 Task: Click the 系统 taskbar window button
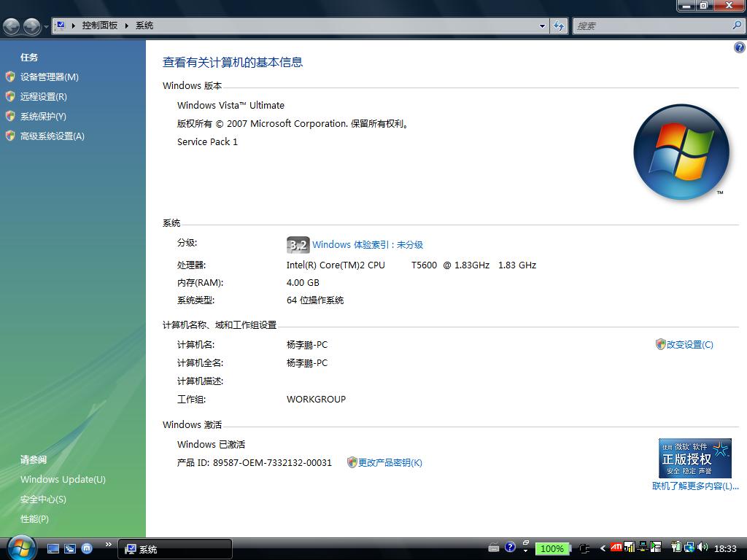click(175, 549)
